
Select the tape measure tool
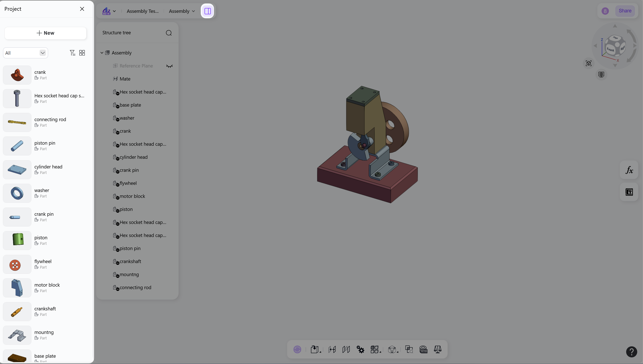[x=423, y=349]
